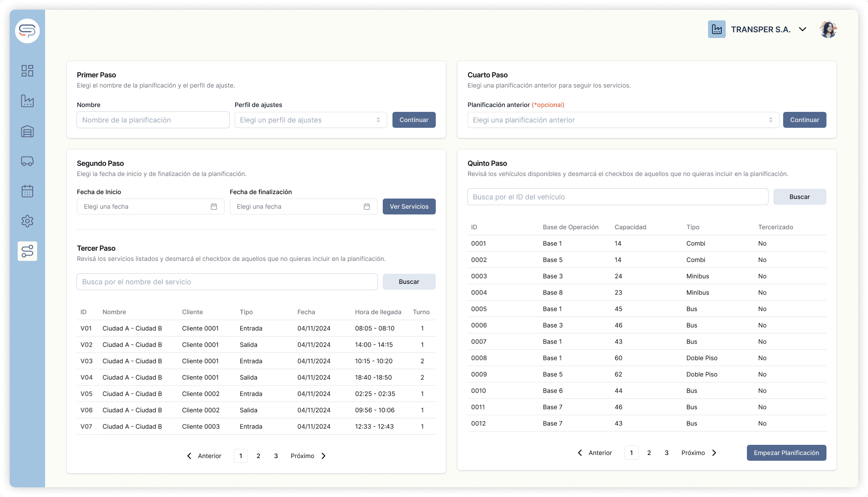
Task: Open the Fecha de finalización calendar picker
Action: (x=366, y=206)
